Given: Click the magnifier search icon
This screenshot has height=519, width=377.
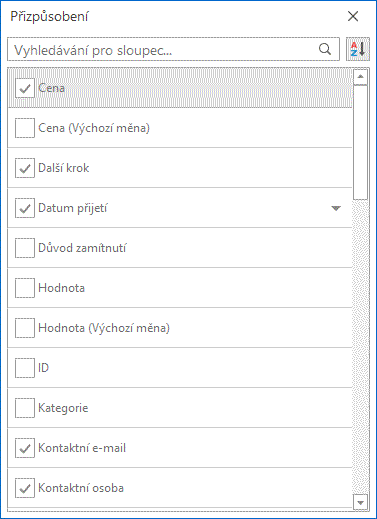Looking at the screenshot, I should [x=325, y=49].
